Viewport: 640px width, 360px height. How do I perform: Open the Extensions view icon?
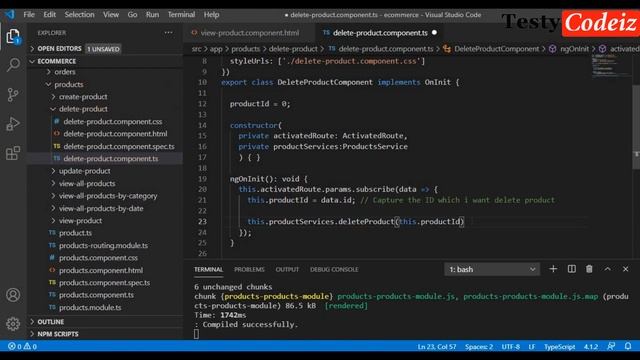click(13, 153)
